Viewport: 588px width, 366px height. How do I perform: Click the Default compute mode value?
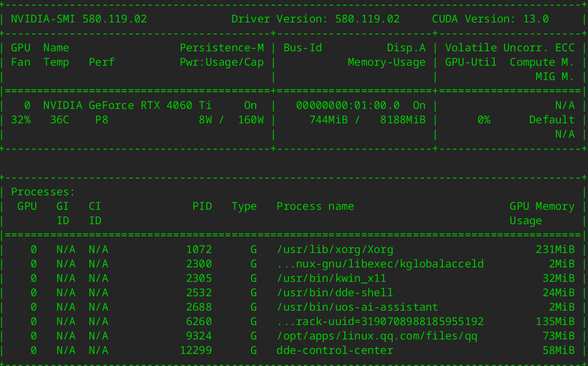pos(552,120)
